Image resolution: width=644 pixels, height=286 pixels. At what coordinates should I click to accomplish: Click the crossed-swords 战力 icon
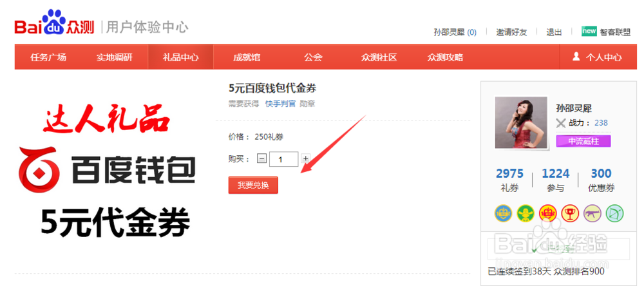561,123
